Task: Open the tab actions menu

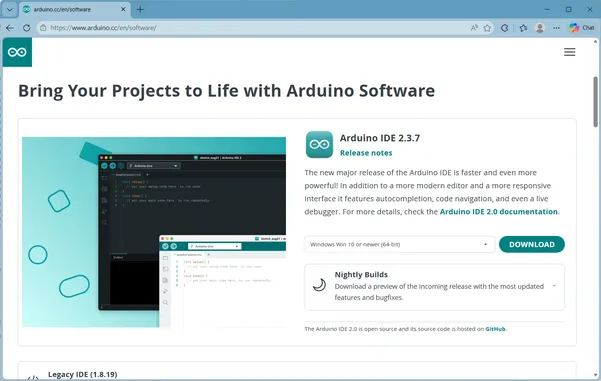Action: pos(10,9)
